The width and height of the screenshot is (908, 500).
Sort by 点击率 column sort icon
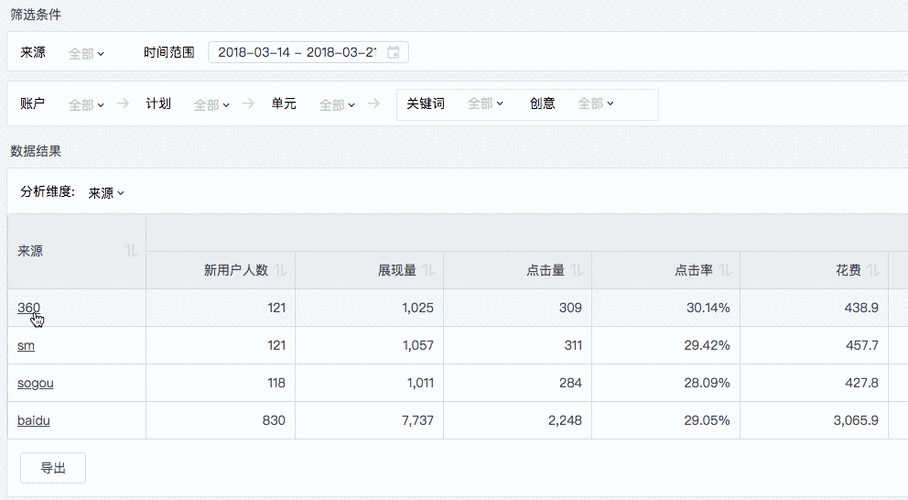(725, 270)
